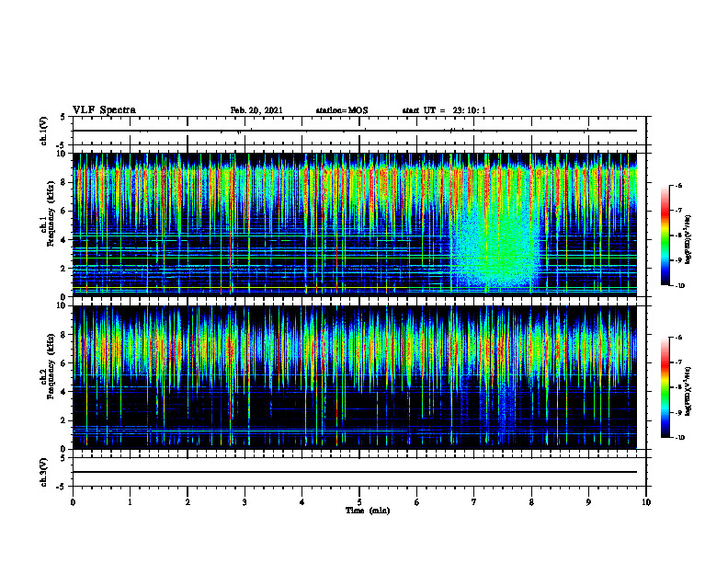Click the "VLF Spectra" plot title
The width and height of the screenshot is (728, 563).
click(x=104, y=110)
